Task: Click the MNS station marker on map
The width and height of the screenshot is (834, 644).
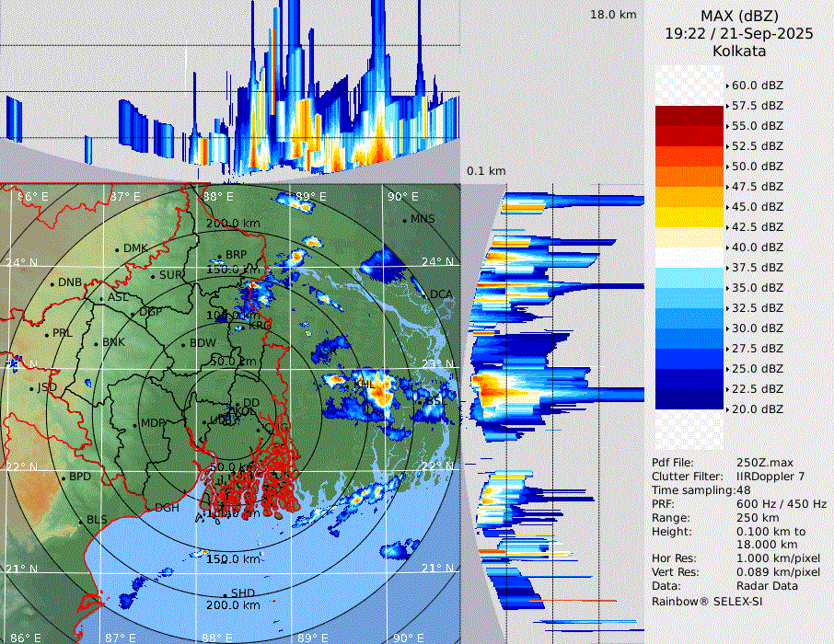Action: pyautogui.click(x=404, y=219)
